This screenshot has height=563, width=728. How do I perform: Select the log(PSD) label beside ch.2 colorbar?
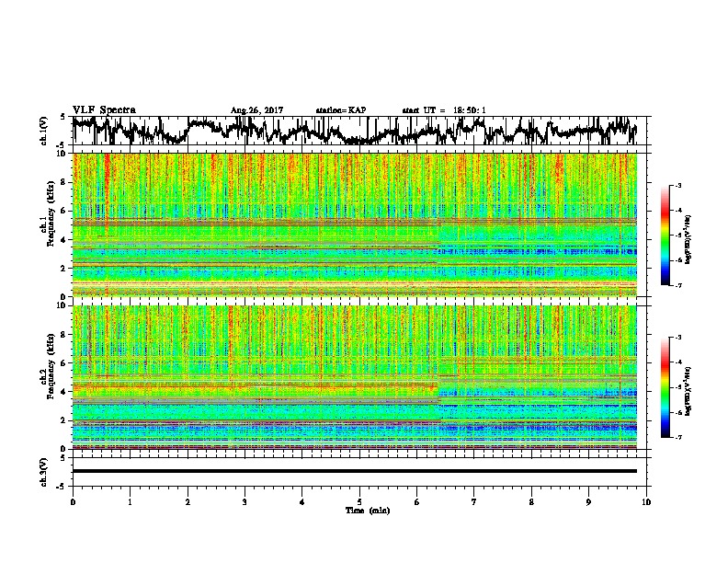pos(688,391)
